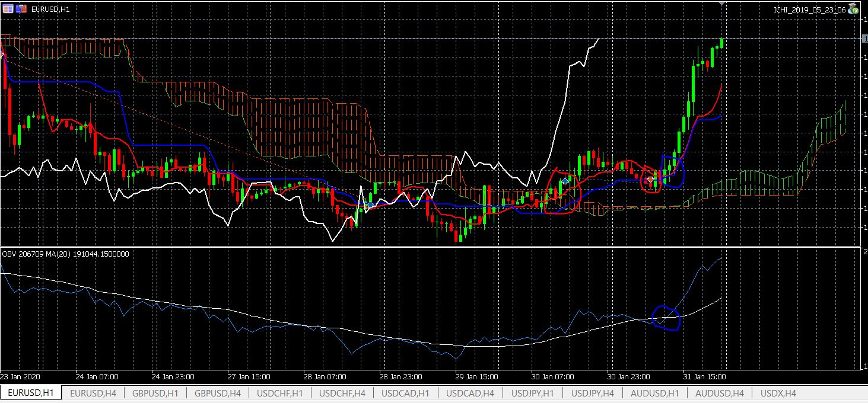The height and width of the screenshot is (403, 868).
Task: Click the 28 Jan 07:00 time label
Action: (x=325, y=376)
